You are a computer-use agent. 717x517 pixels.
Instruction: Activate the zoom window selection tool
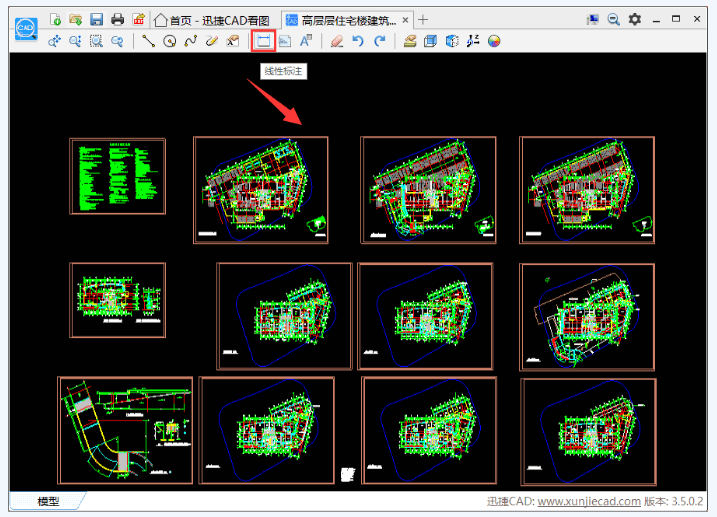tap(96, 41)
